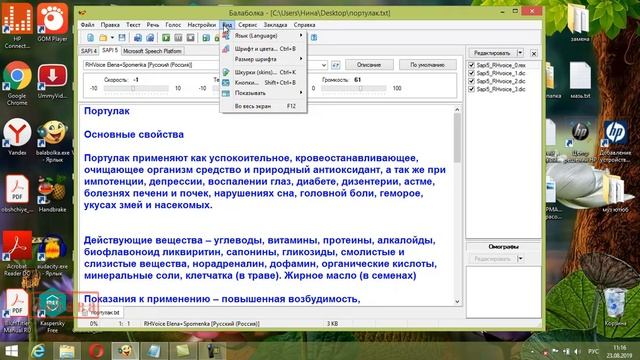Select the Kaspersky Free desktop icon
This screenshot has height=360, width=640.
click(x=52, y=310)
